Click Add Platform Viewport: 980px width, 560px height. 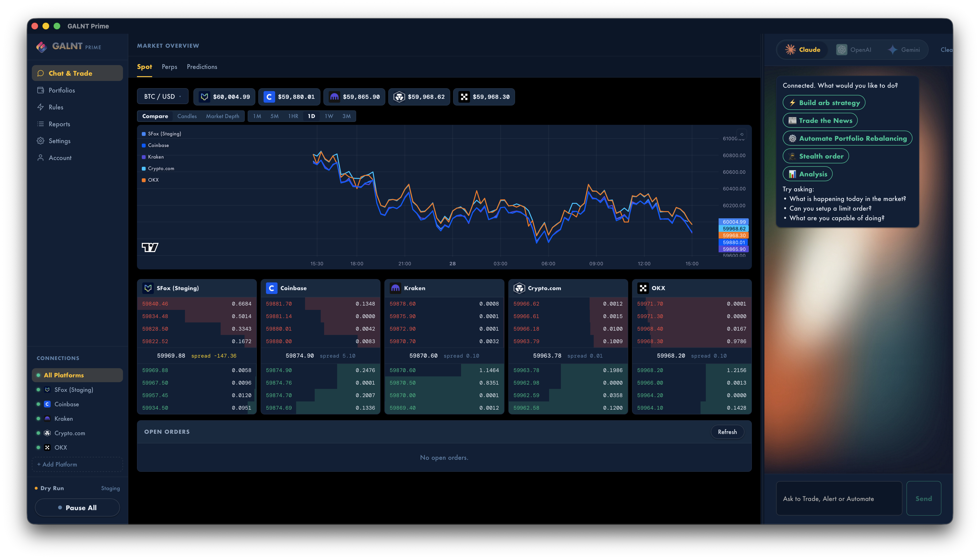point(77,464)
